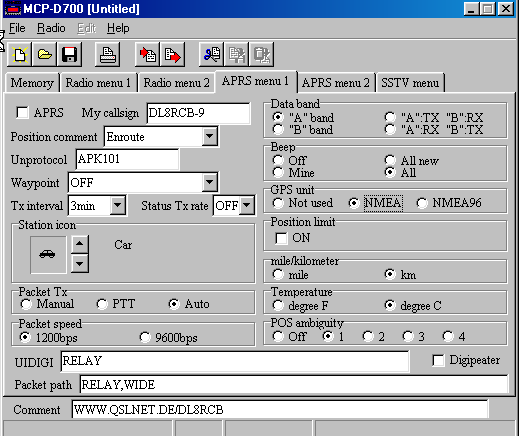Step station icon up
The image size is (519, 436).
pyautogui.click(x=80, y=244)
